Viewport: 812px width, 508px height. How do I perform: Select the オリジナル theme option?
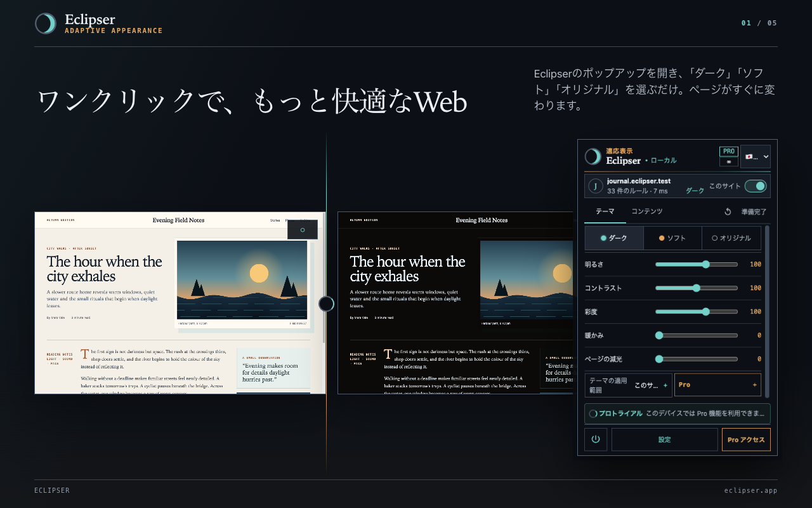coord(731,238)
